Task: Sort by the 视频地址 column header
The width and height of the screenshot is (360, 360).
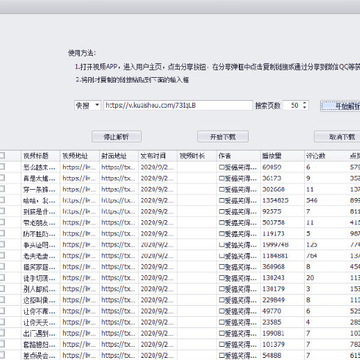Action: [x=80, y=156]
